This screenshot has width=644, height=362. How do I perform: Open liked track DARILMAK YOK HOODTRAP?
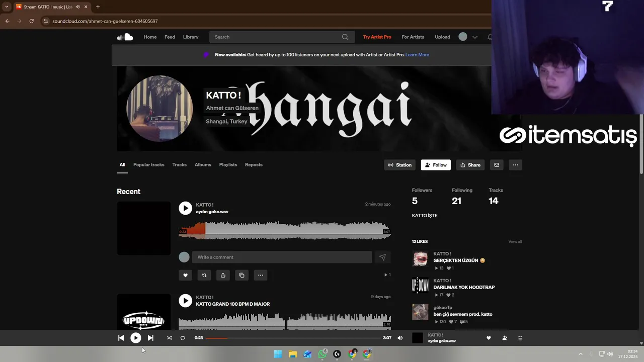tap(464, 287)
